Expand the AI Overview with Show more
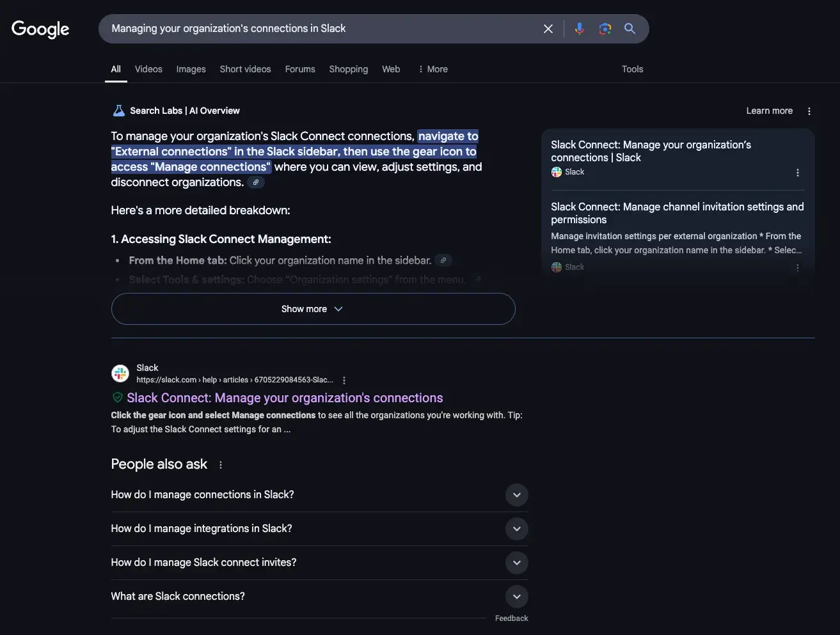Screen dimensions: 840x635 pos(313,308)
